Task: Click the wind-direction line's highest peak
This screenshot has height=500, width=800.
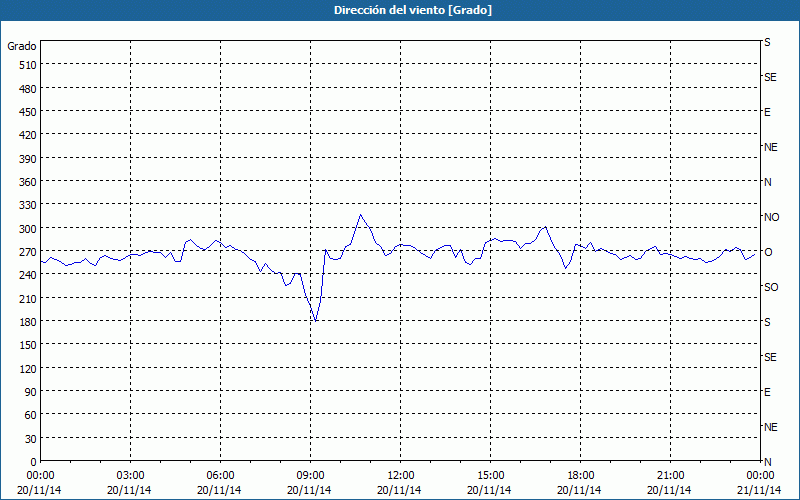Action: coord(360,215)
